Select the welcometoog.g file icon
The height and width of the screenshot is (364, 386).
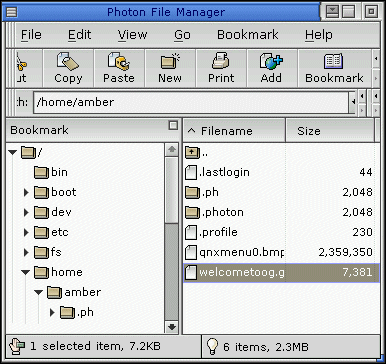point(191,272)
